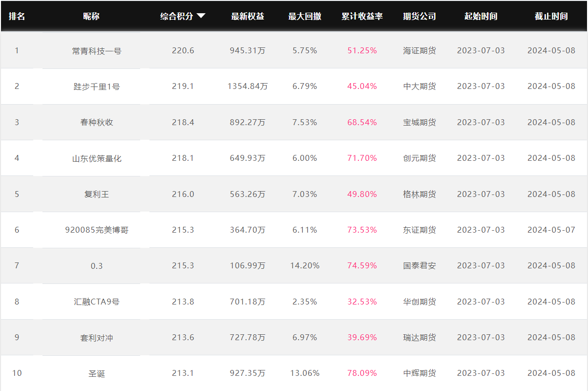Click the 49.80% cumulative return
This screenshot has width=588, height=391.
[x=362, y=194]
